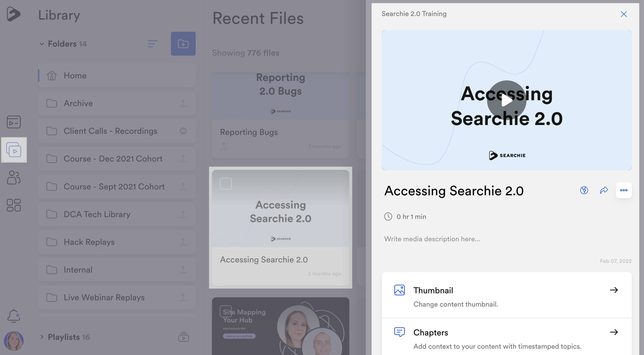644x355 pixels.
Task: Tick the Site Mapping Your Hub checkbox
Action: coord(225,311)
